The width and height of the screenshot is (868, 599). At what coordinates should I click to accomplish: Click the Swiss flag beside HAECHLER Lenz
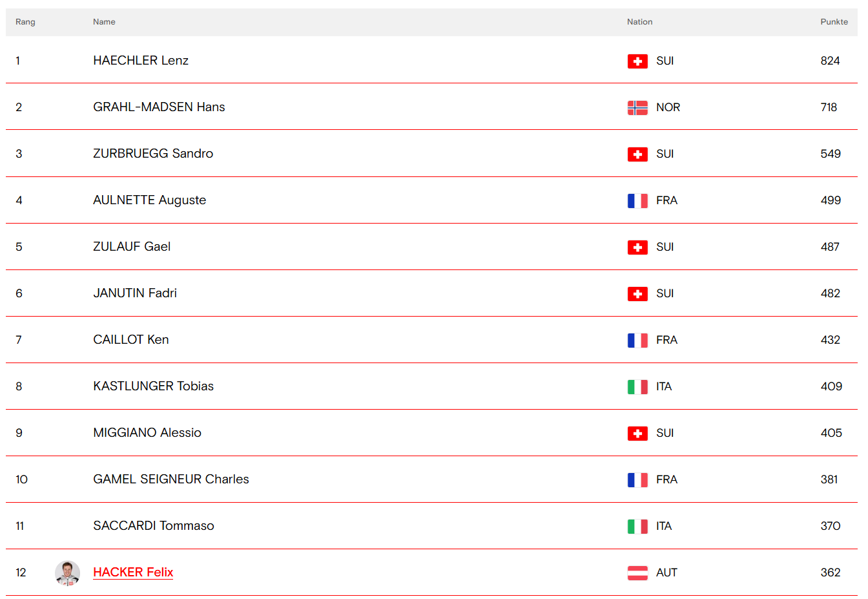[x=637, y=61]
